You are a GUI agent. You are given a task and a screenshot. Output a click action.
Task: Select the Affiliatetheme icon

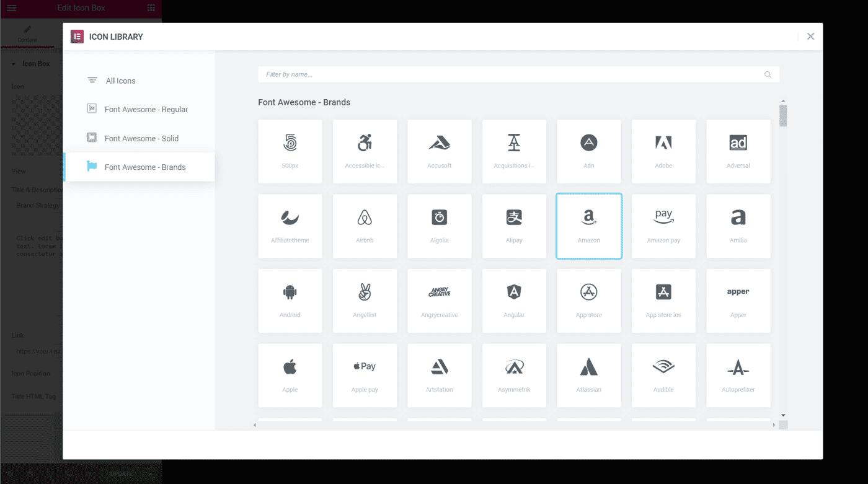point(290,226)
